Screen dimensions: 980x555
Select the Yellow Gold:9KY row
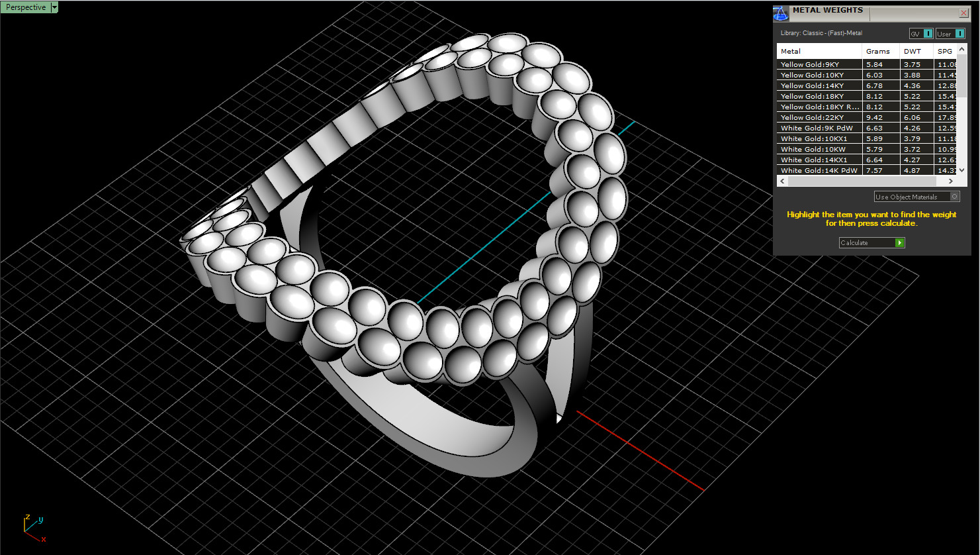[867, 64]
